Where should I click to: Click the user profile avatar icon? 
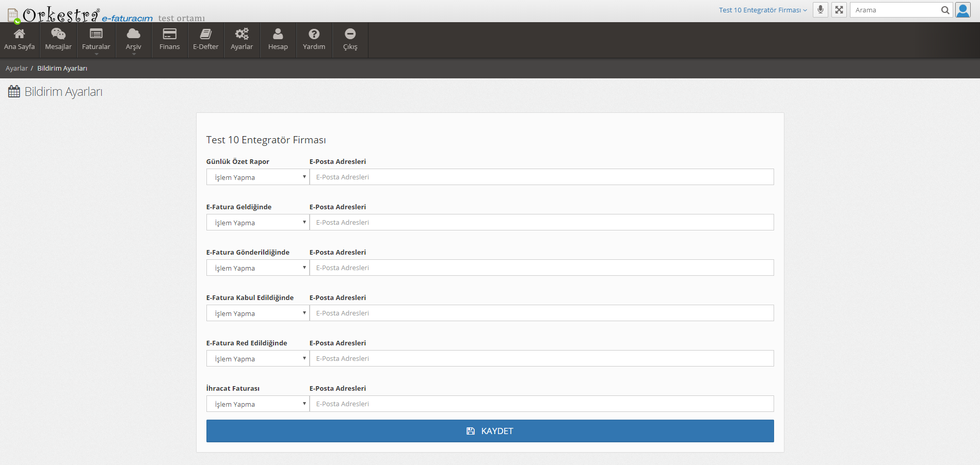[963, 10]
